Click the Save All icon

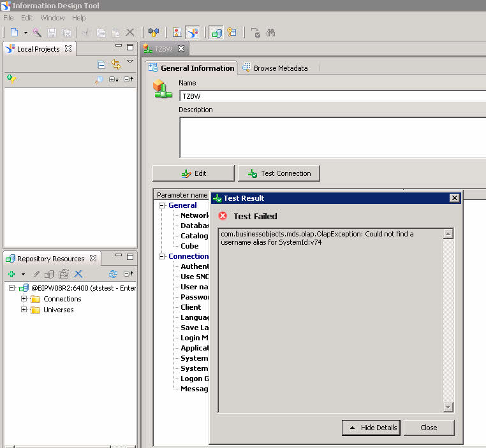pyautogui.click(x=66, y=33)
